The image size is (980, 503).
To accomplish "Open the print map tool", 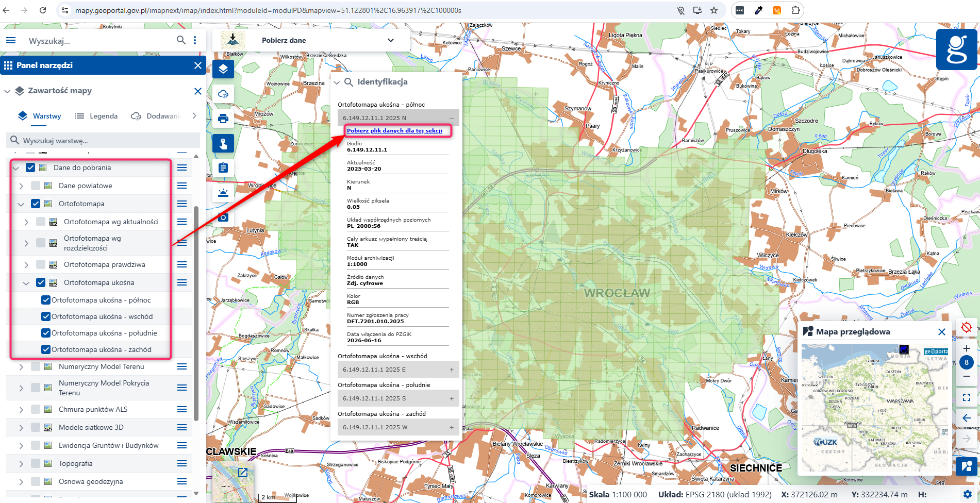I will (223, 119).
